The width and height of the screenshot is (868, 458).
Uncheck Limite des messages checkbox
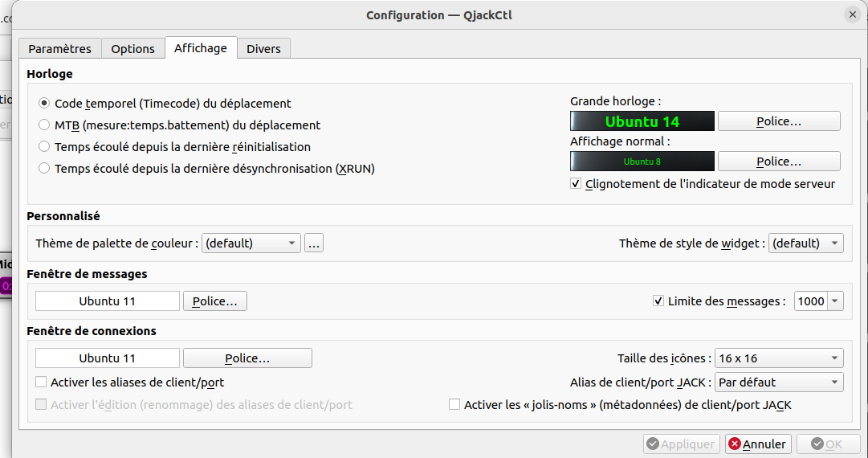coord(659,301)
